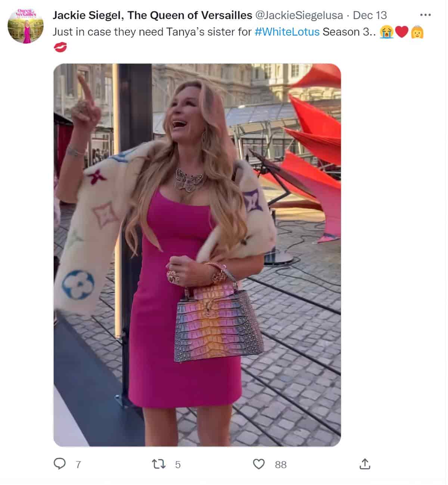Click the red heart emoji in tweet
This screenshot has width=448, height=485.
click(x=402, y=32)
